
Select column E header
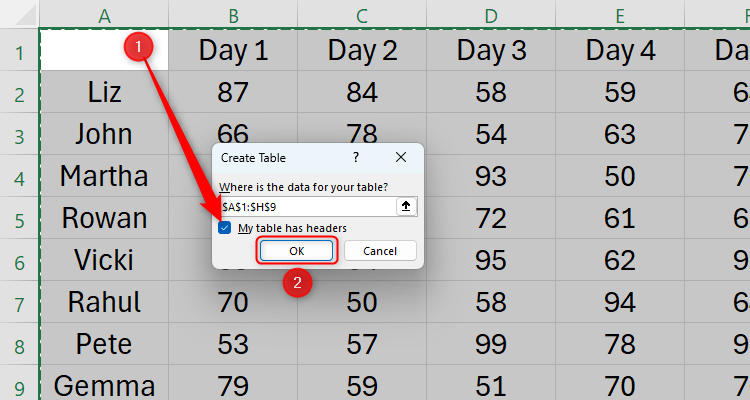(x=620, y=15)
